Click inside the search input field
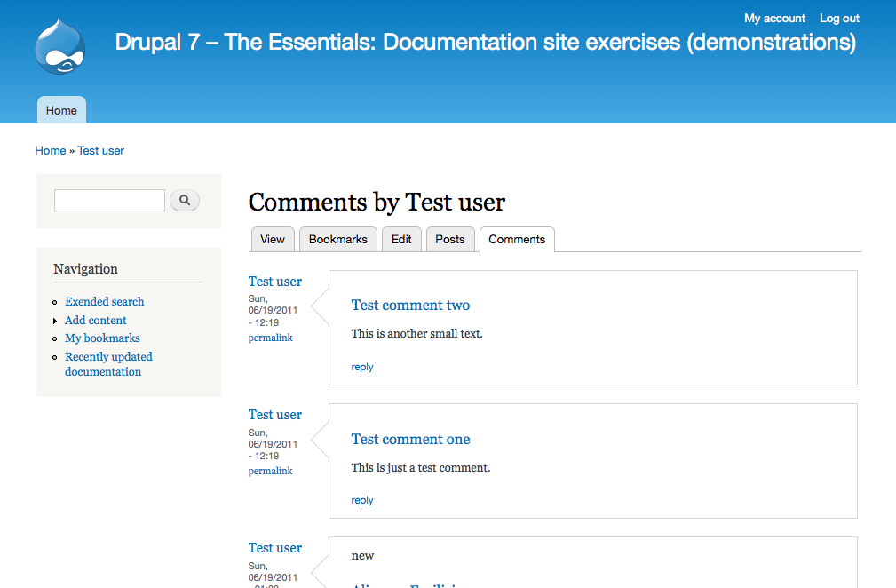Screen dimensions: 896x588 click(108, 200)
